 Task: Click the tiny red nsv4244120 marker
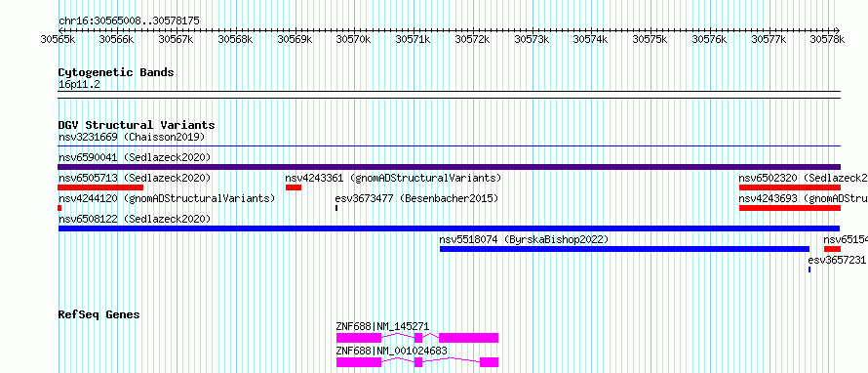click(59, 208)
